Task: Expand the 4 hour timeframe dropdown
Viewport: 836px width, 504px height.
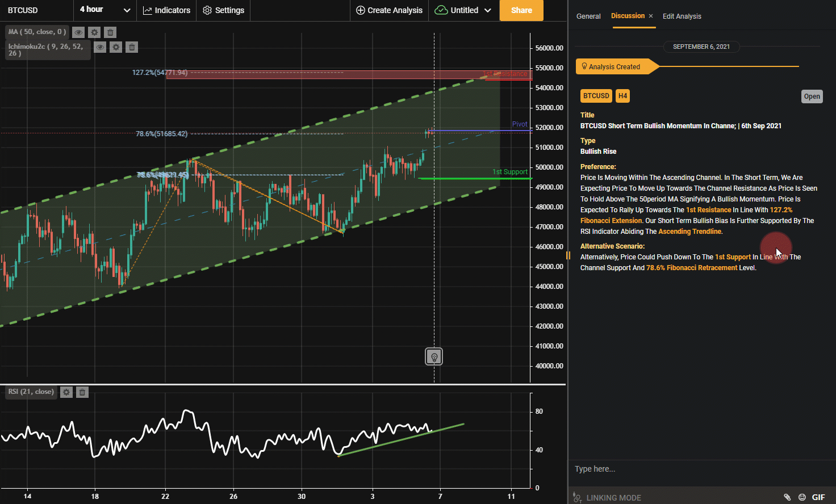Action: (105, 10)
